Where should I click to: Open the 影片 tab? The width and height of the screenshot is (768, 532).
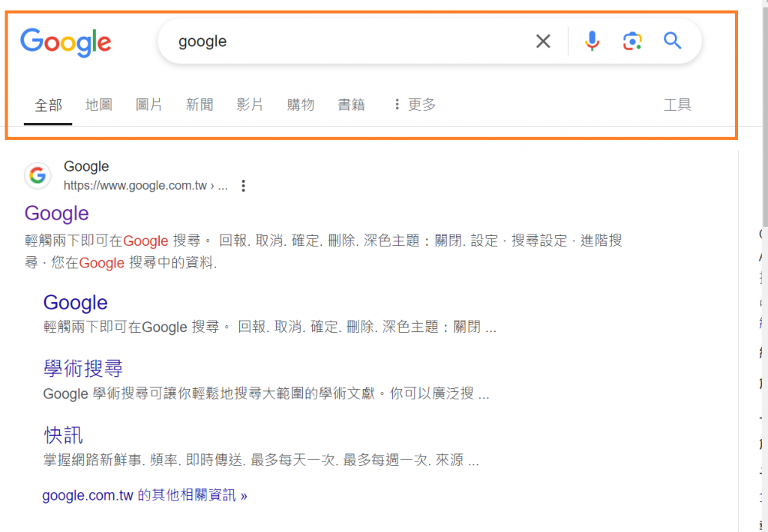click(250, 104)
